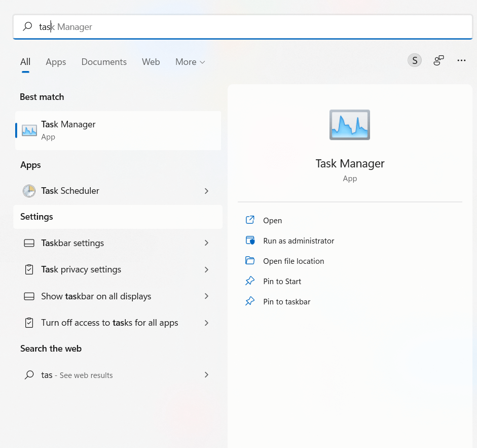Click the search magnifier icon in search box
477x448 pixels.
coord(27,26)
